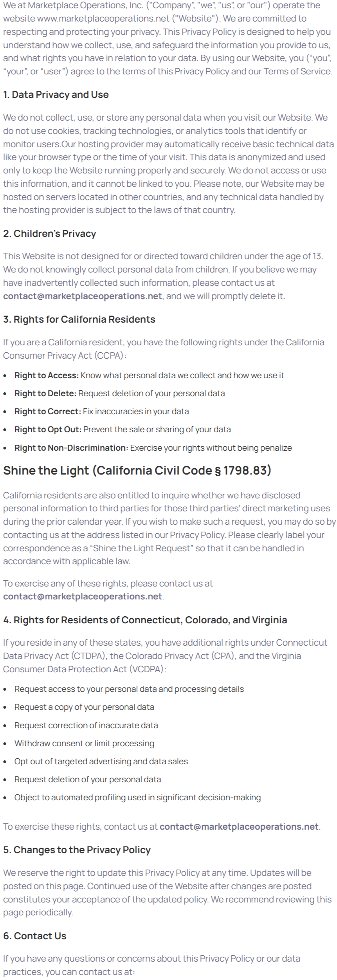This screenshot has height=980, width=337.
Task: Click the "6. Contact Us" heading
Action: (35, 936)
